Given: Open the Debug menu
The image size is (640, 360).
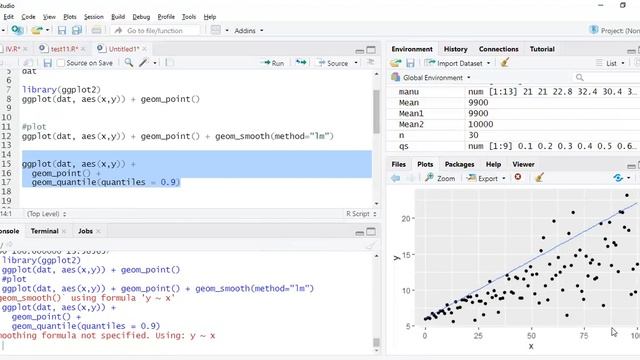Looking at the screenshot, I should point(141,17).
